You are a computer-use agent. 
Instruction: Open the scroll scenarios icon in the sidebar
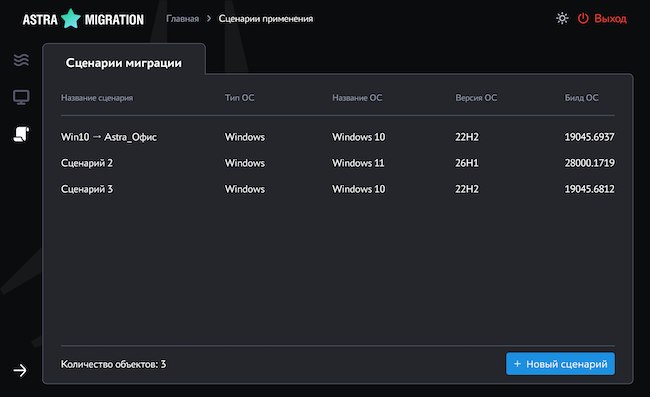coord(21,134)
